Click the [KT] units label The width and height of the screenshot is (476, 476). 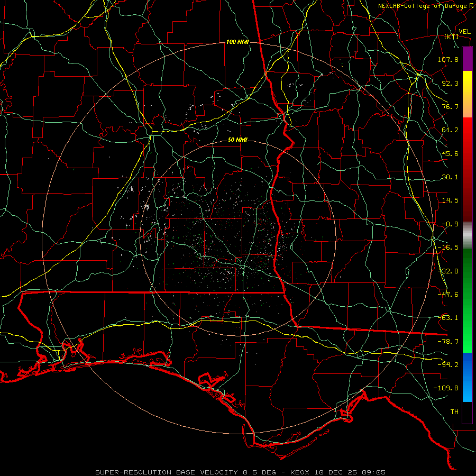(451, 36)
